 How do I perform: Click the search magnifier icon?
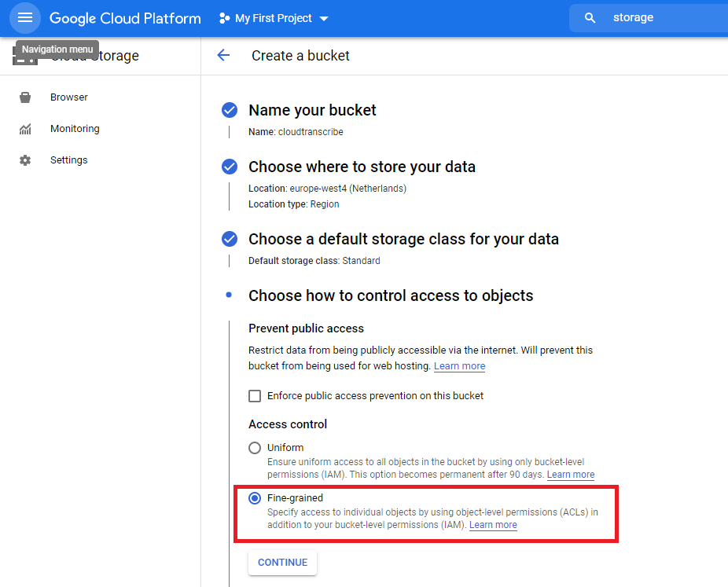(590, 18)
